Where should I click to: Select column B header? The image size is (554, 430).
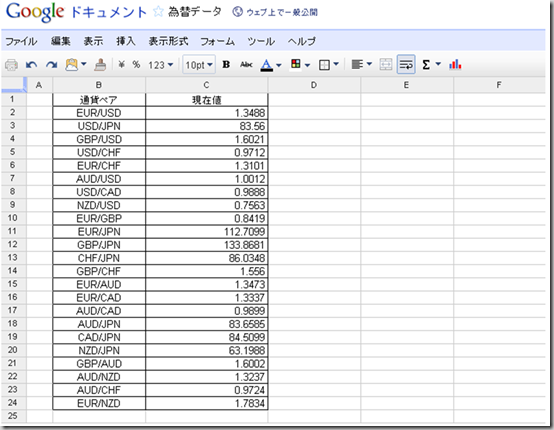pos(99,85)
